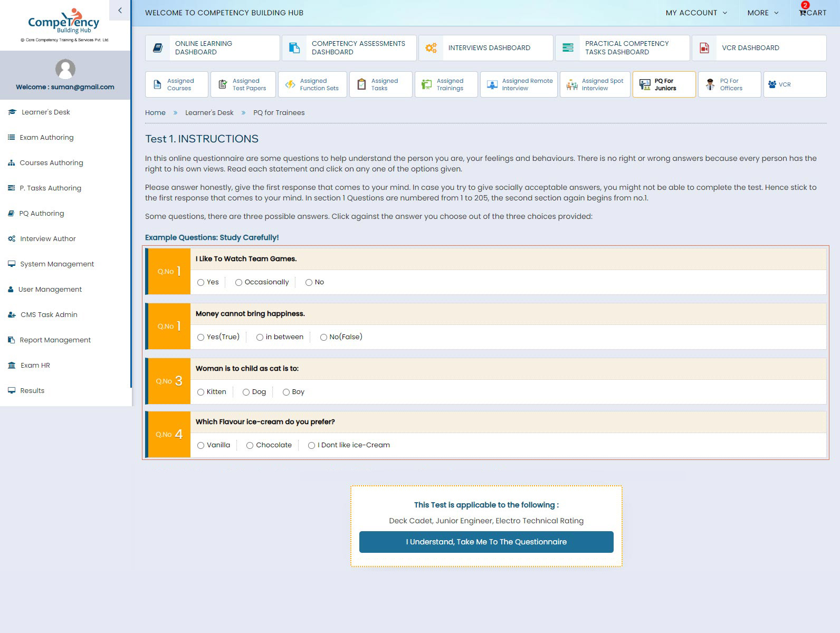This screenshot has height=633, width=840.
Task: Click the Report Management document icon
Action: 12,340
